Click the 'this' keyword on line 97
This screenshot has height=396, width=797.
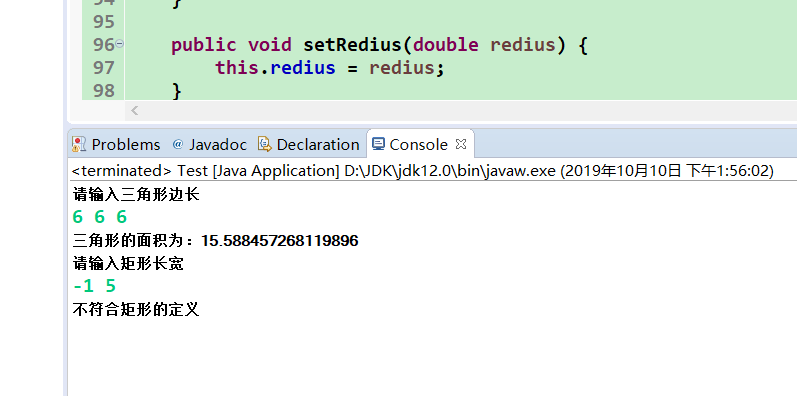(237, 68)
